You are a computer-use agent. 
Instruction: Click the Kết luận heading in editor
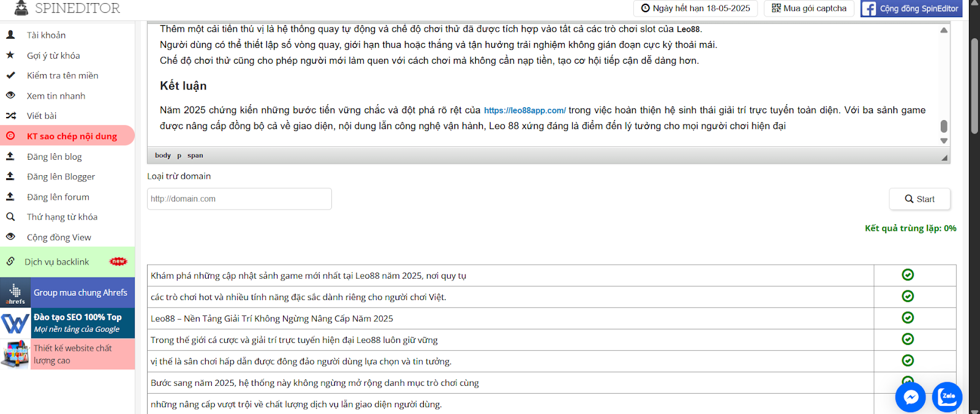(183, 86)
